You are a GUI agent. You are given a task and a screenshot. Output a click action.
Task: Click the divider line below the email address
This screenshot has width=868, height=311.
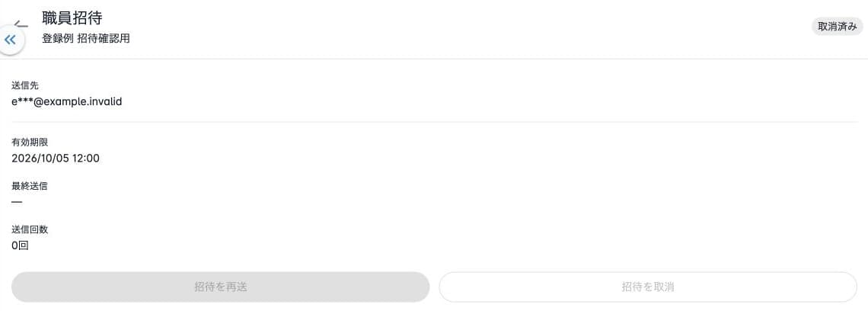(x=434, y=122)
